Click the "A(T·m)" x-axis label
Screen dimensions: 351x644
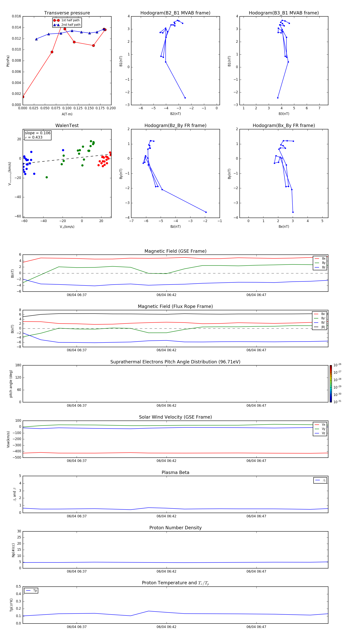point(67,114)
